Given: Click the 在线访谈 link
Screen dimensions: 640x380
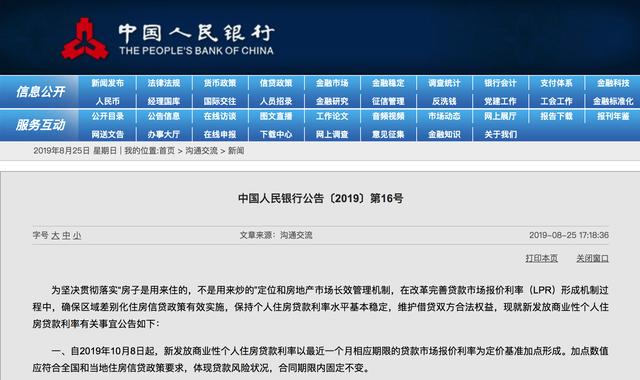Looking at the screenshot, I should [x=220, y=116].
